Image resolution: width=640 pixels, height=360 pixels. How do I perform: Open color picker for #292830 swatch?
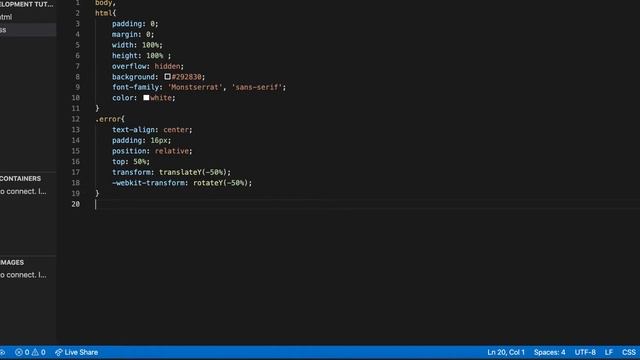(167, 76)
